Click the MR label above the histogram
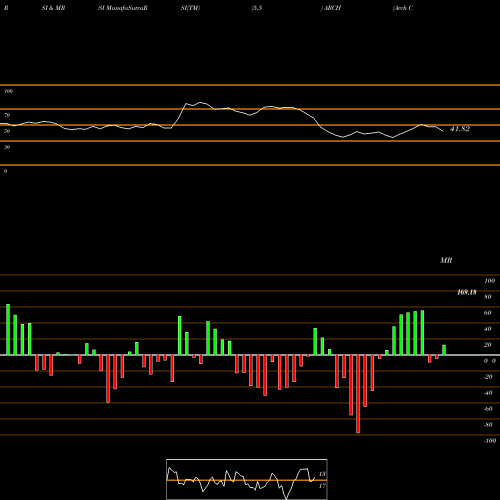The width and height of the screenshot is (500, 500). click(x=446, y=260)
